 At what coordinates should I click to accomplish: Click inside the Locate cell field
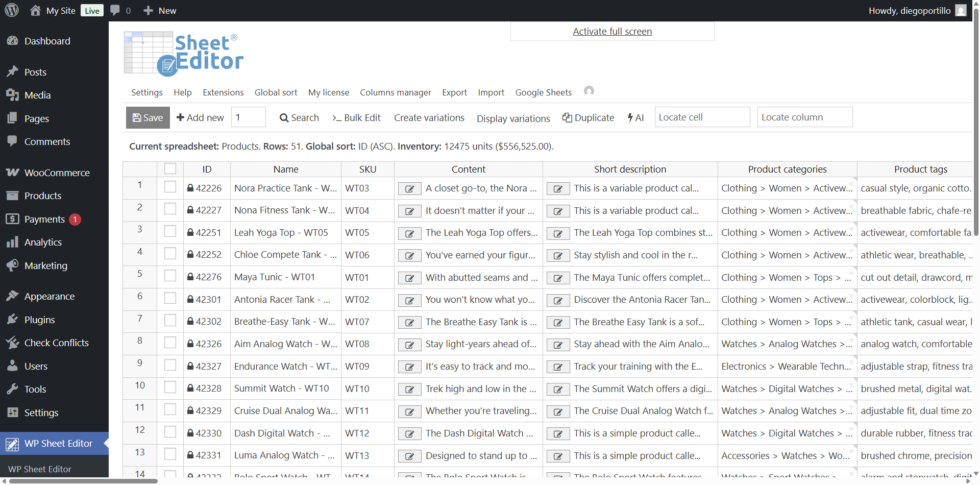[702, 117]
